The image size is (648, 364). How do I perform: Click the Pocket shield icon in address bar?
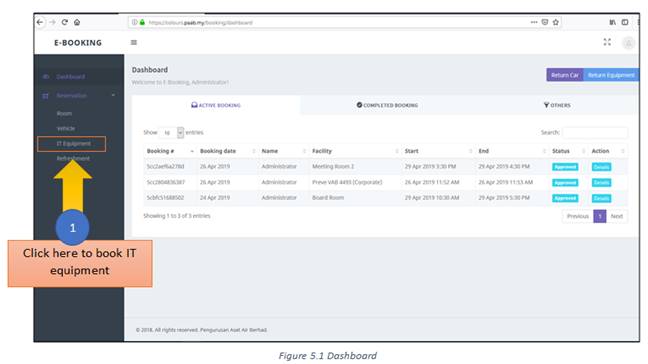(545, 22)
